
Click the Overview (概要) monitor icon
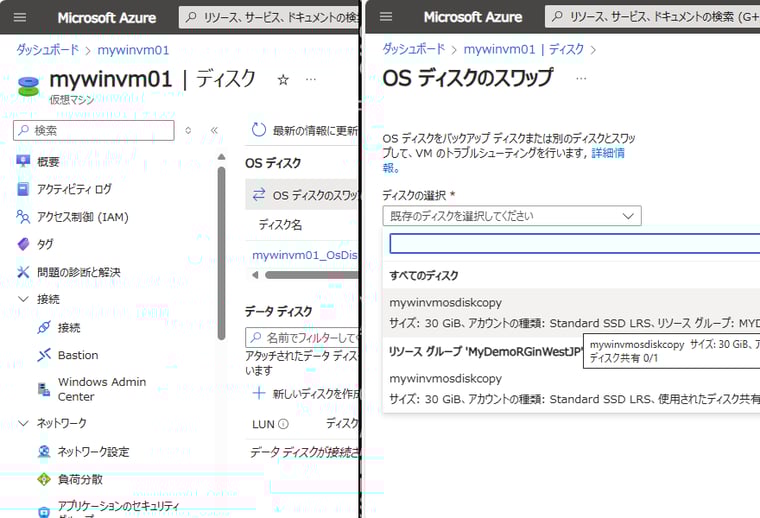[23, 161]
